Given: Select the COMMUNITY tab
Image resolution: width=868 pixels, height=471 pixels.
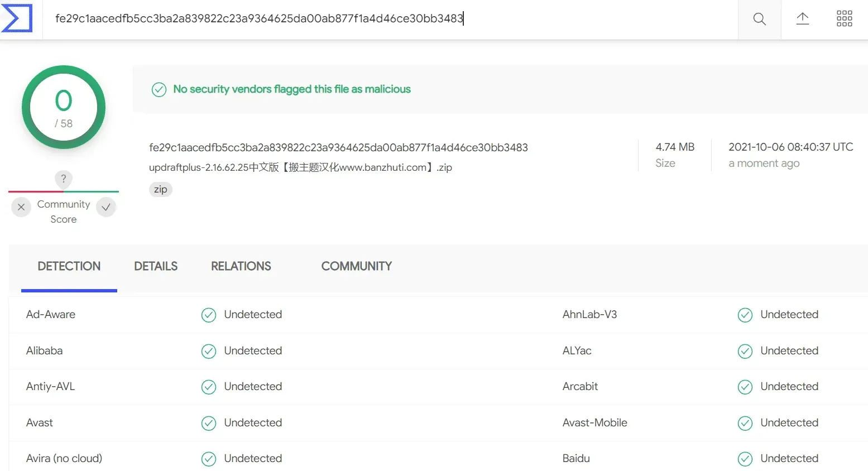Looking at the screenshot, I should (x=357, y=266).
